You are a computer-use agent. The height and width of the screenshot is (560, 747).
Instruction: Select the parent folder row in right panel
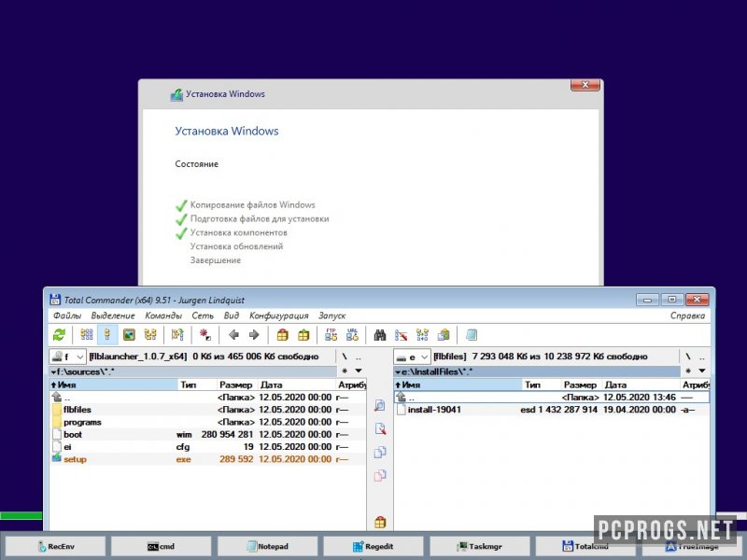pyautogui.click(x=552, y=398)
